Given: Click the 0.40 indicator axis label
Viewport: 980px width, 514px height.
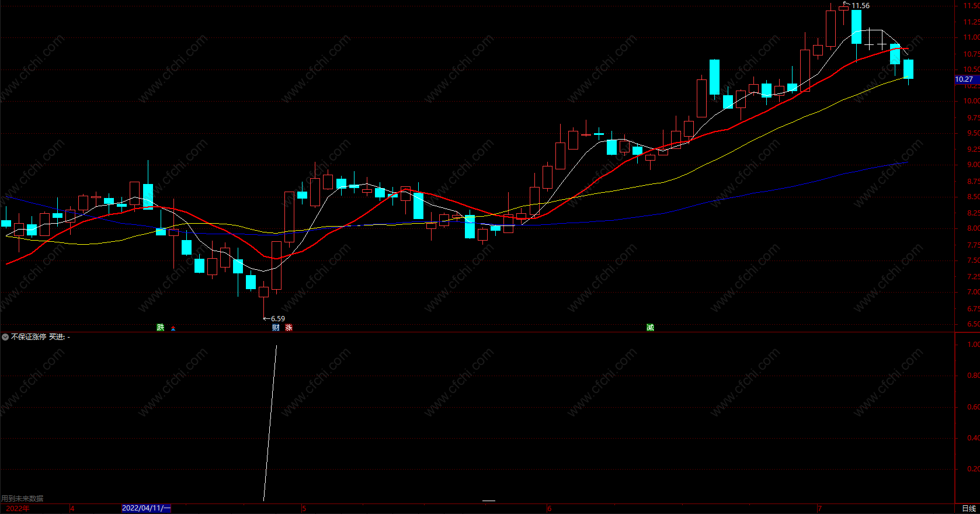Looking at the screenshot, I should point(973,437).
